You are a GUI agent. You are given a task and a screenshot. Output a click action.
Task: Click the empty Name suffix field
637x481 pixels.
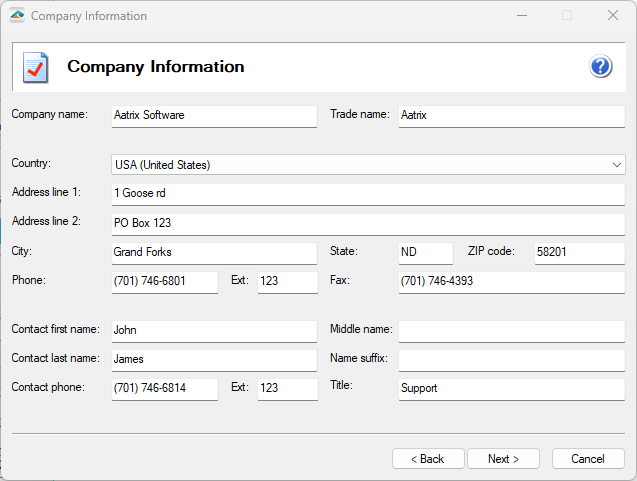[x=511, y=361]
